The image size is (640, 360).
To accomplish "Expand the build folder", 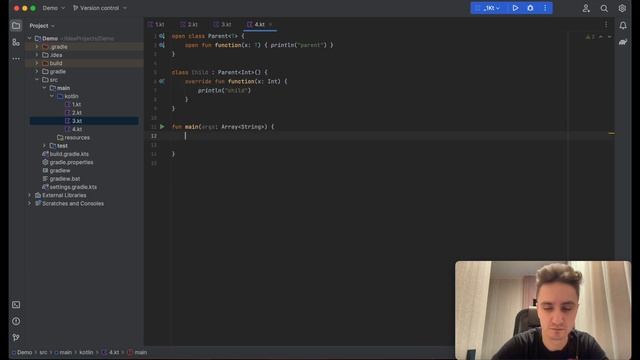I will tap(37, 63).
